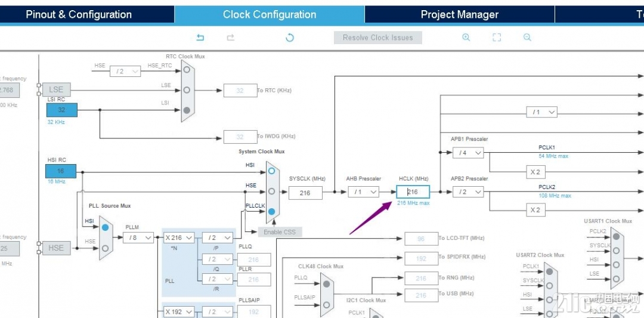Select HSI in PLL Source Mux
The image size is (644, 318).
pos(105,227)
